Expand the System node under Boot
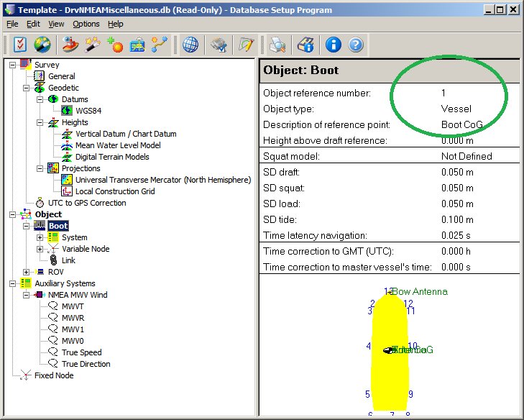Screen dimensions: 524x420 click(40, 237)
